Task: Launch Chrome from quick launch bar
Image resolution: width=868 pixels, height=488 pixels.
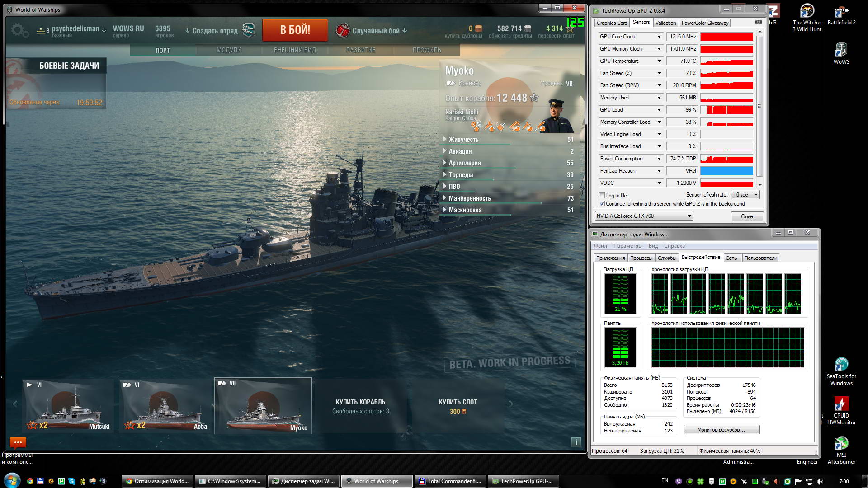Action: pyautogui.click(x=30, y=481)
